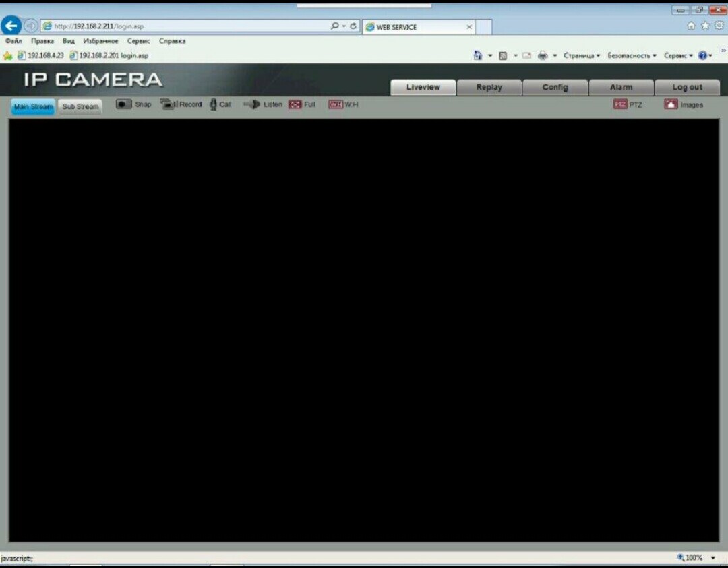The image size is (728, 568).
Task: Open the Images settings panel
Action: [x=671, y=104]
